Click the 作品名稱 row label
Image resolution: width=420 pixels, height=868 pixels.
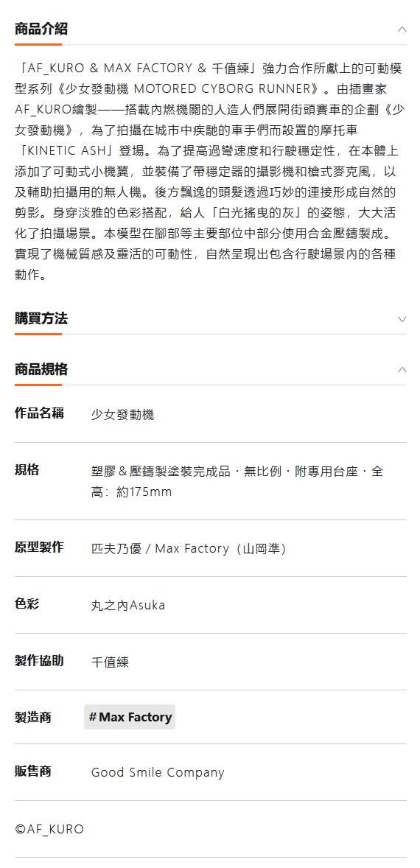[39, 413]
